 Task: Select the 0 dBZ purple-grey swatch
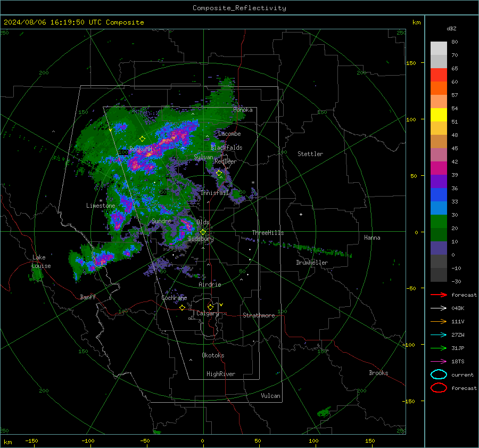(x=439, y=248)
